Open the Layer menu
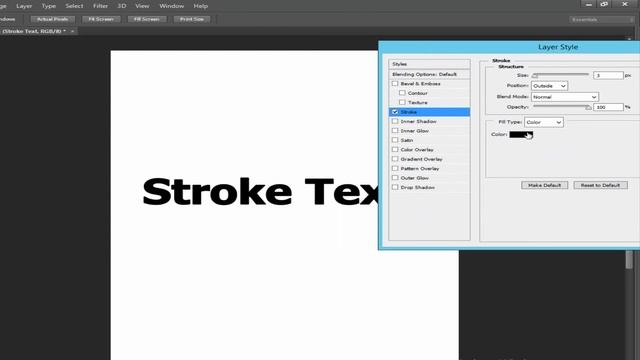 click(x=24, y=6)
